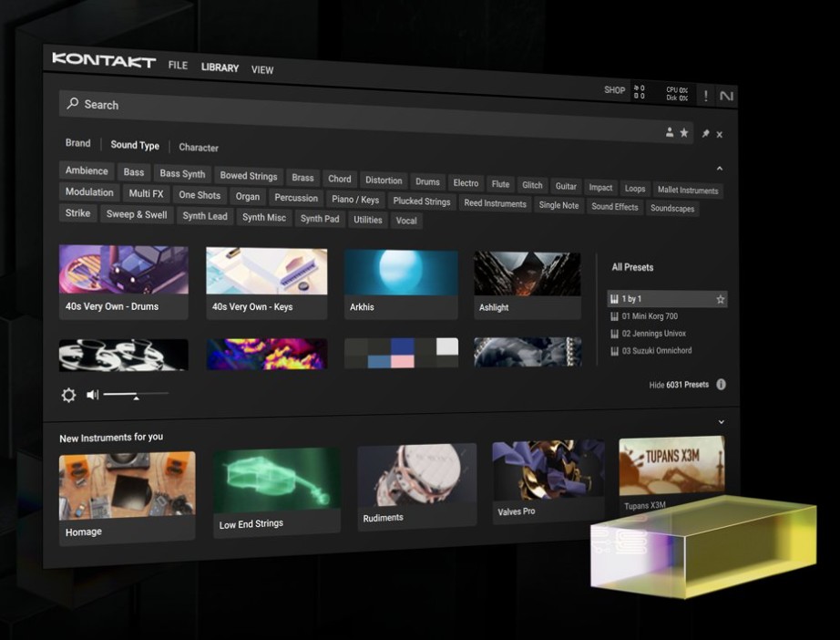Mute preview with the speaker icon

coord(92,395)
